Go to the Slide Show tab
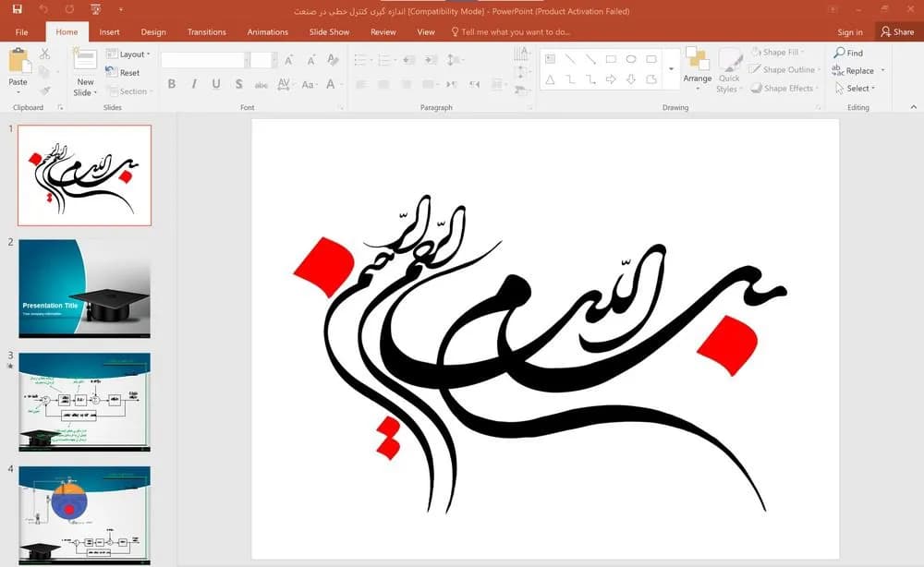This screenshot has height=567, width=924. pos(330,31)
